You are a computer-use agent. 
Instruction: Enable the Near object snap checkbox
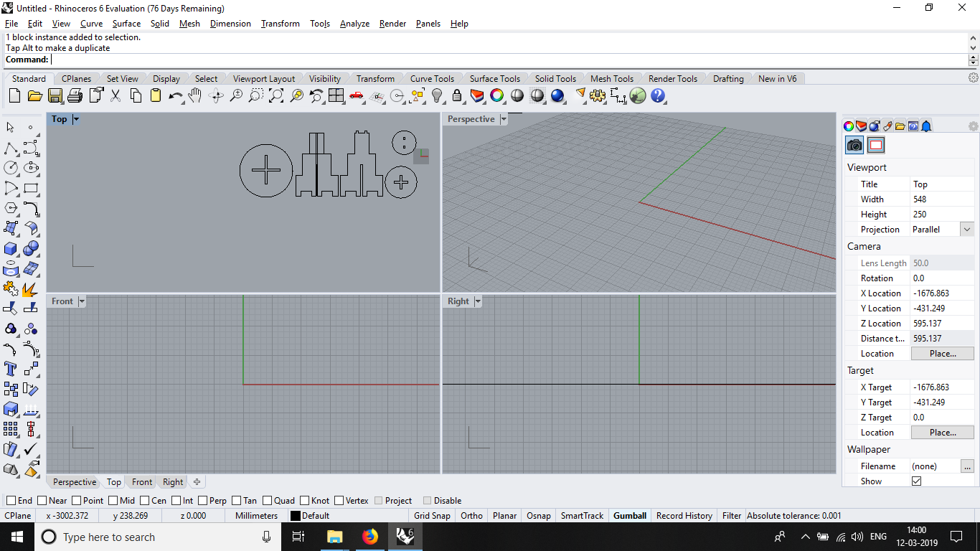pos(42,501)
